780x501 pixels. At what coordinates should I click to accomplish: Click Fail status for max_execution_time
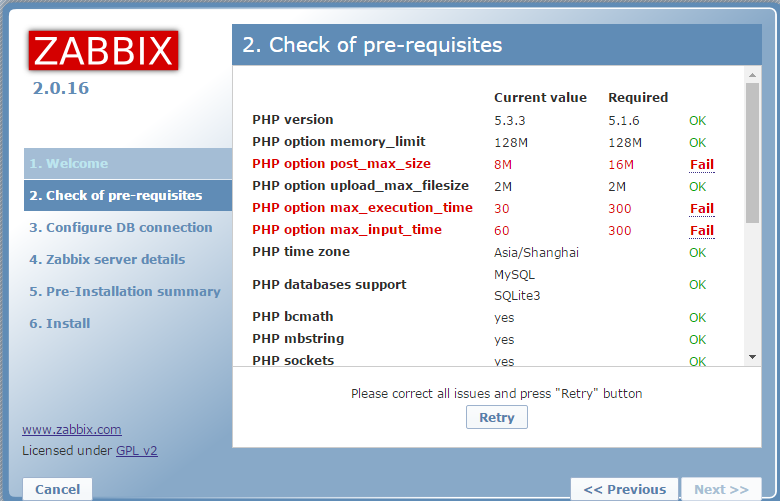pos(701,208)
